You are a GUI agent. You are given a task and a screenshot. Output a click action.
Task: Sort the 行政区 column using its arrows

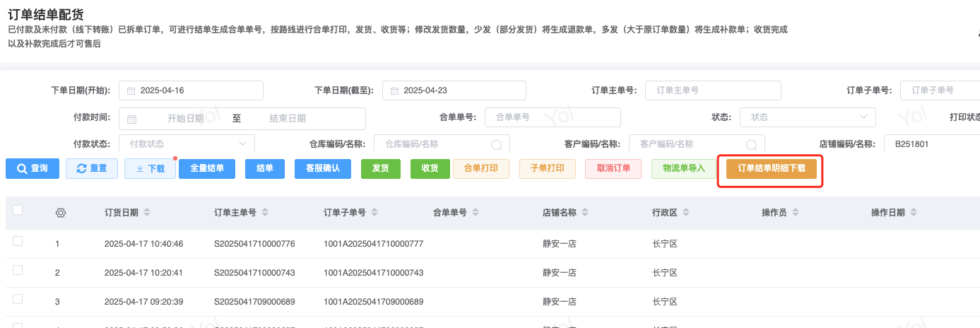[686, 213]
